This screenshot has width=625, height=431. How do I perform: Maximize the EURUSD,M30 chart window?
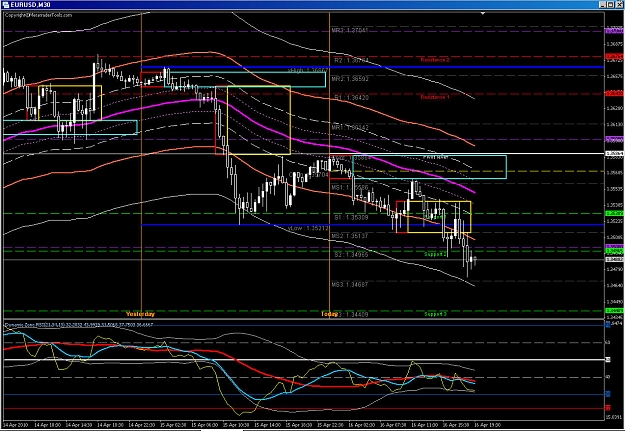[x=610, y=5]
